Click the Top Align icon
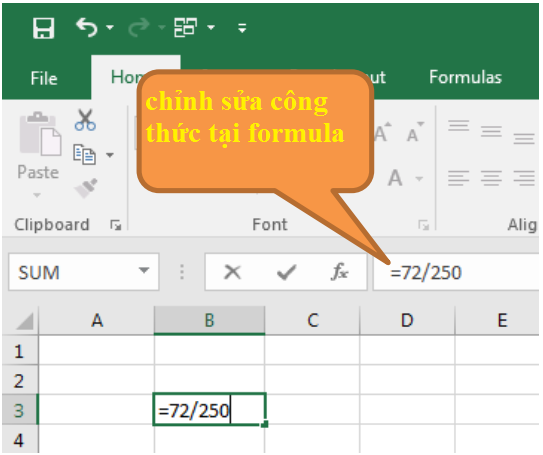The height and width of the screenshot is (455, 543). 459,125
